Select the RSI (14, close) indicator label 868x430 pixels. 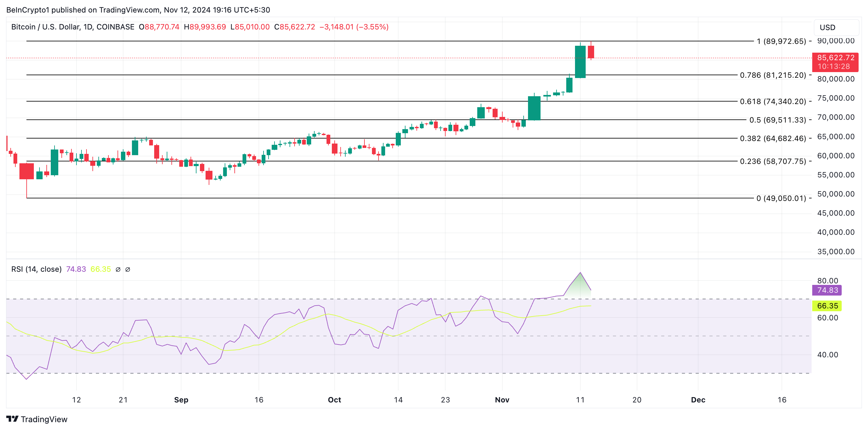click(x=36, y=269)
